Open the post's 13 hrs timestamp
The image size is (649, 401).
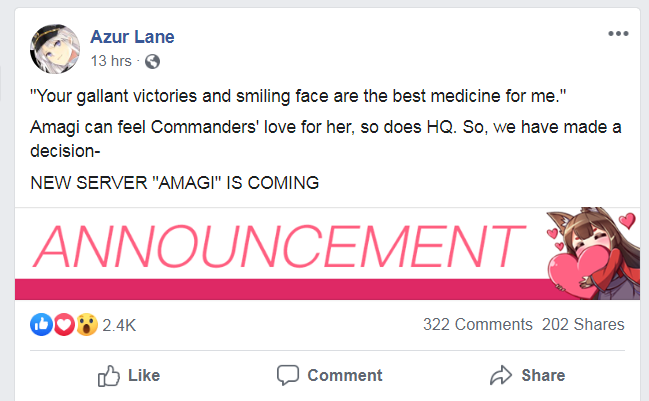[x=111, y=61]
